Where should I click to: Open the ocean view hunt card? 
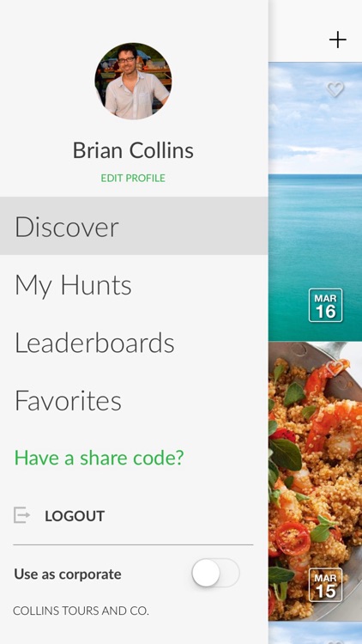(x=315, y=201)
